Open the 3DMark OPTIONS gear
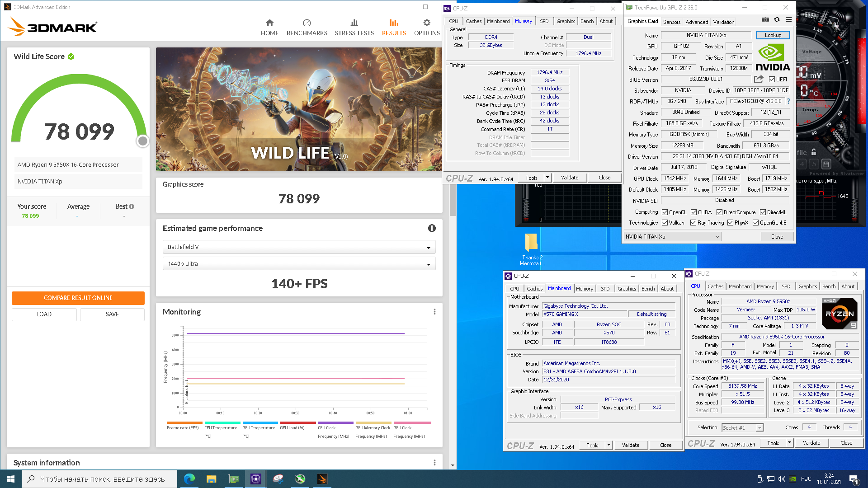 click(x=427, y=28)
